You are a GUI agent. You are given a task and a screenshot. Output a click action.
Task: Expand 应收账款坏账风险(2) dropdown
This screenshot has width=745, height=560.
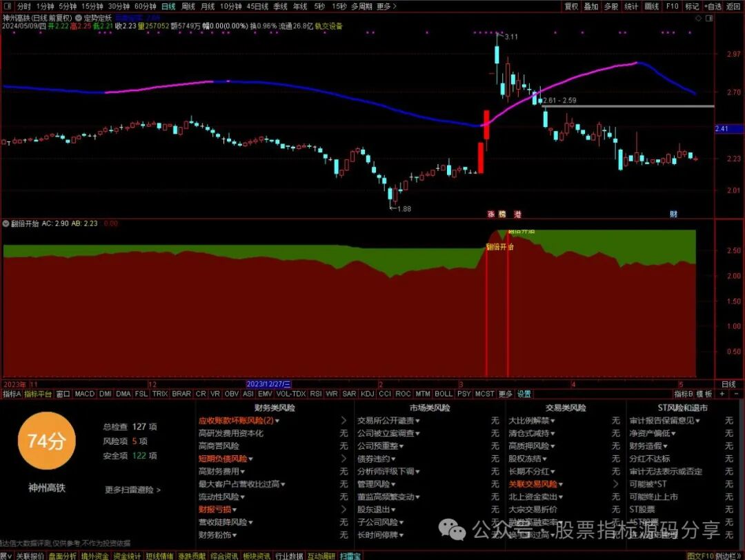pyautogui.click(x=277, y=421)
